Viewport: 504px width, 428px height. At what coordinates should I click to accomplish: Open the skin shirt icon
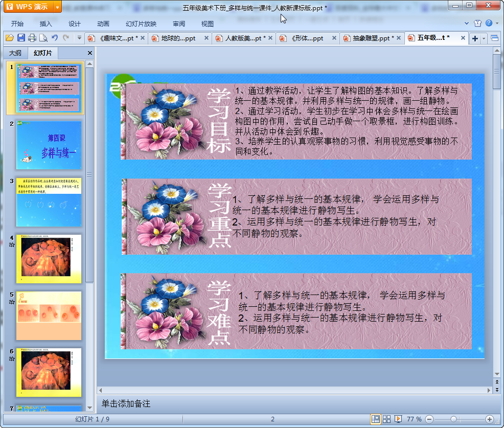(477, 23)
